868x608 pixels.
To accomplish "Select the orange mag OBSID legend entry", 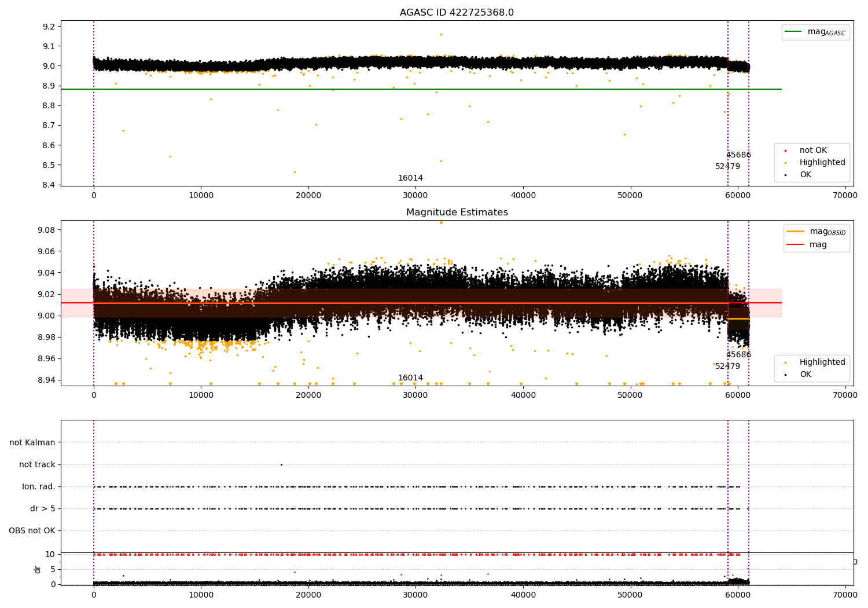I will click(816, 232).
